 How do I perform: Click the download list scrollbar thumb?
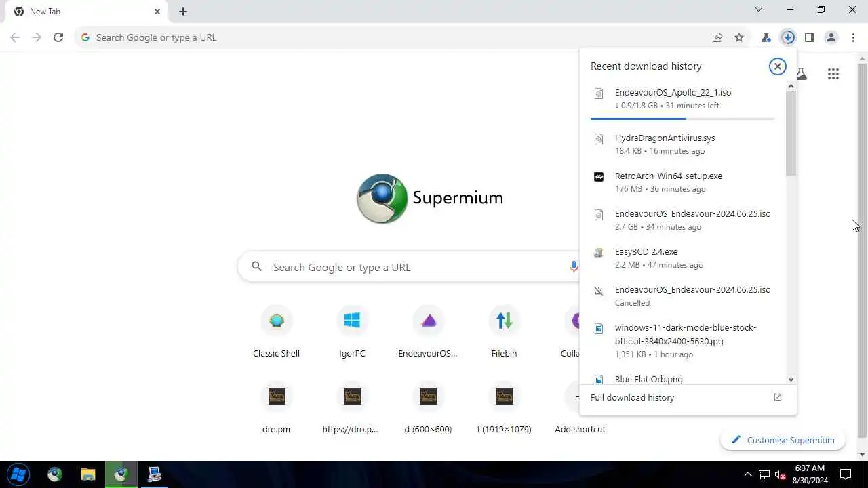pyautogui.click(x=791, y=134)
